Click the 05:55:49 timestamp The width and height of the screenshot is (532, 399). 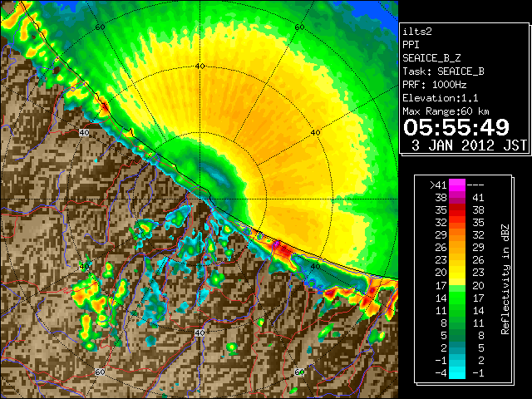click(456, 127)
